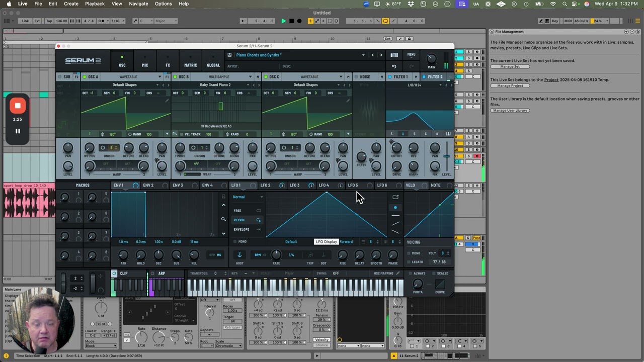Select LFO RETRIG mode
The width and height of the screenshot is (644, 362).
click(x=247, y=220)
